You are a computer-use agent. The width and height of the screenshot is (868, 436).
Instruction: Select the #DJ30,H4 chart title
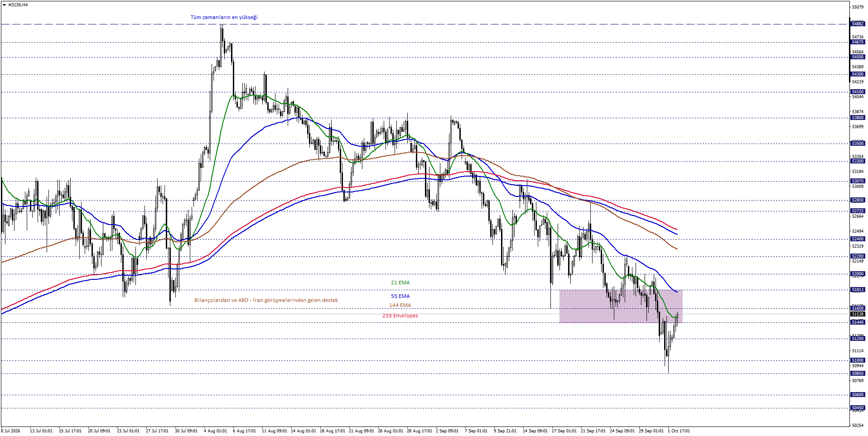click(18, 5)
